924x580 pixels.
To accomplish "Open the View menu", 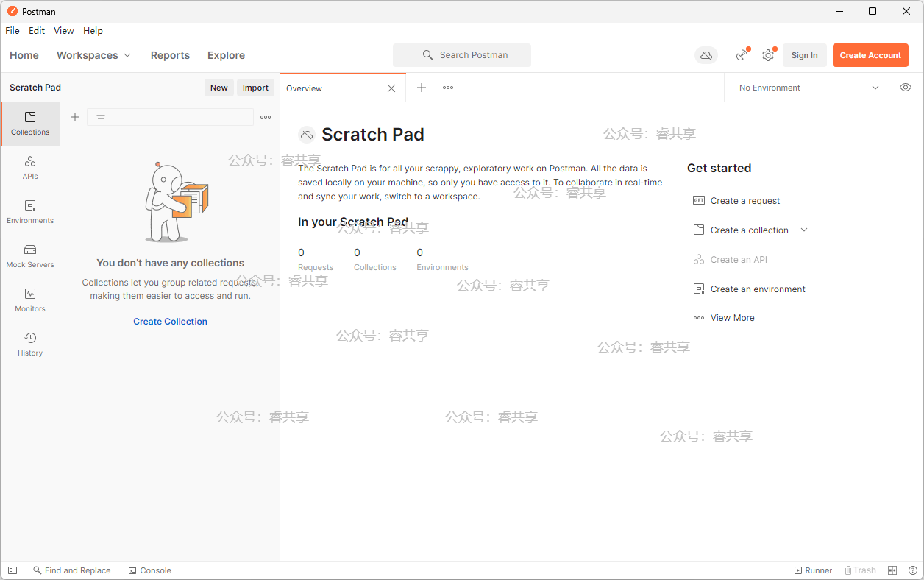I will click(x=64, y=31).
